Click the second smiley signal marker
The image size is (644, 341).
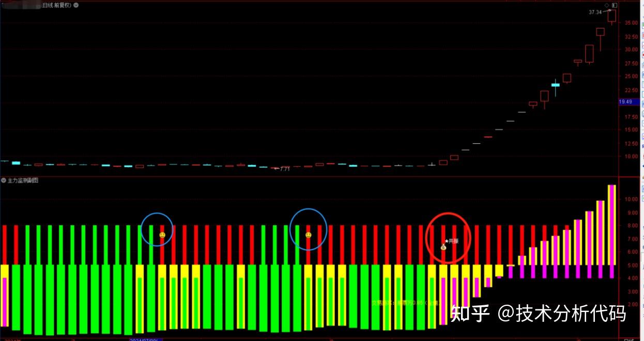coord(309,235)
